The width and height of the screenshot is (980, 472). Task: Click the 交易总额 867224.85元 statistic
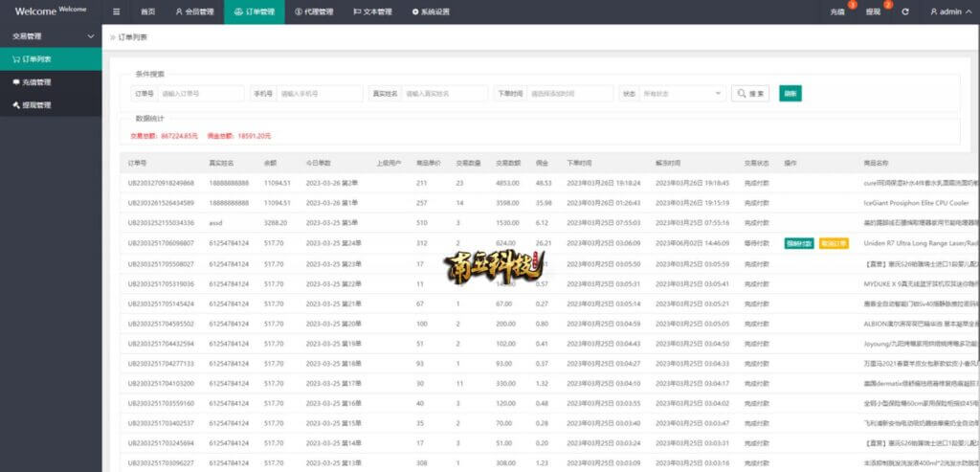[165, 136]
